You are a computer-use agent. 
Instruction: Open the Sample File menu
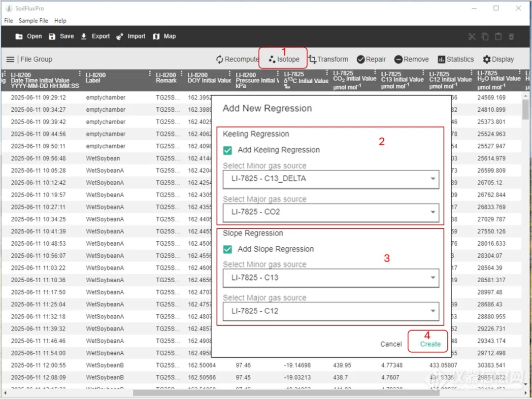(33, 21)
